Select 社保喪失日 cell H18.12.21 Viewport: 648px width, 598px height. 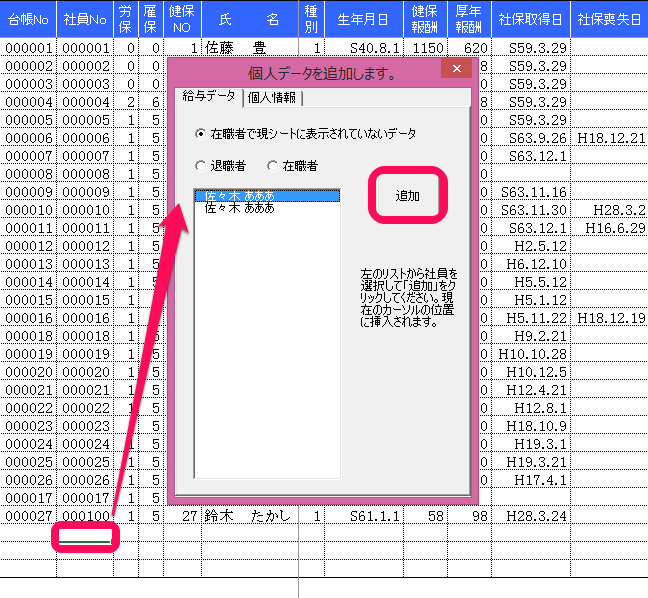[x=609, y=138]
